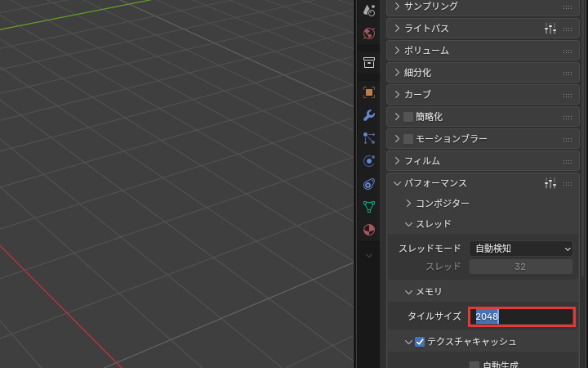This screenshot has height=368, width=588.
Task: Click the grip handle on フィルム panel
Action: [x=568, y=161]
